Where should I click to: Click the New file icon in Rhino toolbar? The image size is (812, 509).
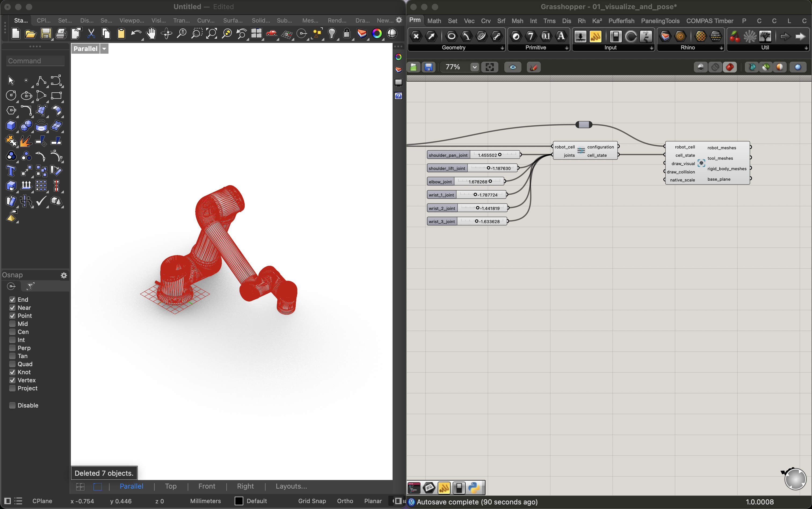tap(16, 34)
